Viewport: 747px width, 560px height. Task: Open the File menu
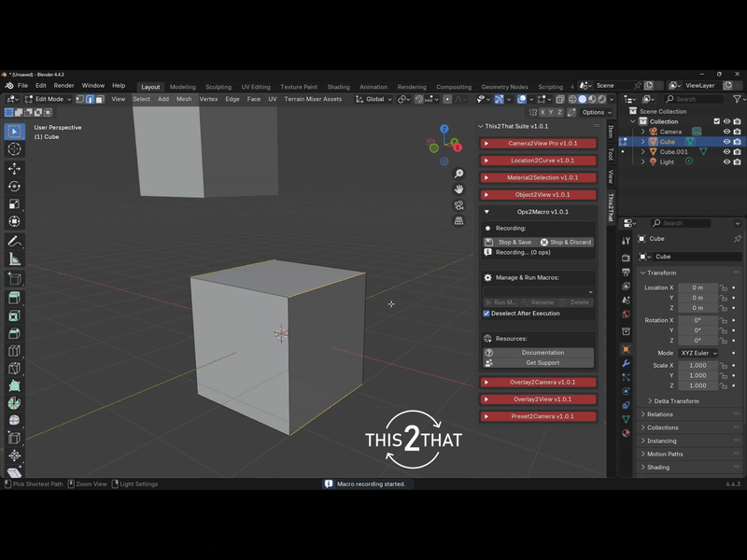pos(22,86)
